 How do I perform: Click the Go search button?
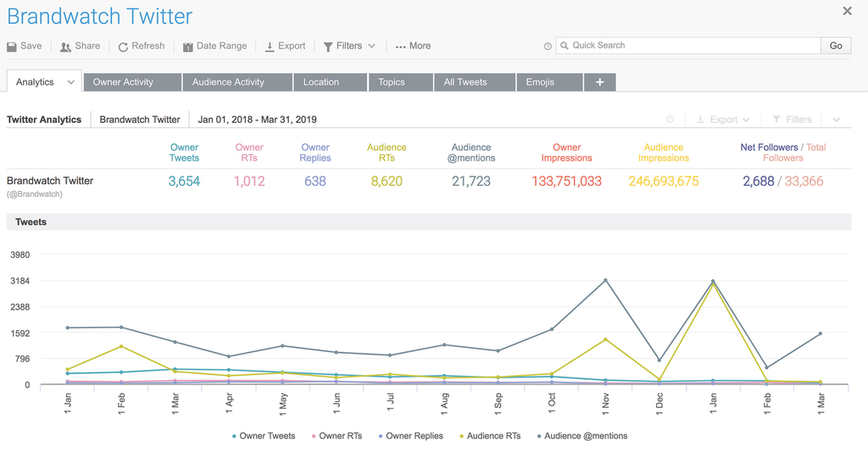point(836,46)
